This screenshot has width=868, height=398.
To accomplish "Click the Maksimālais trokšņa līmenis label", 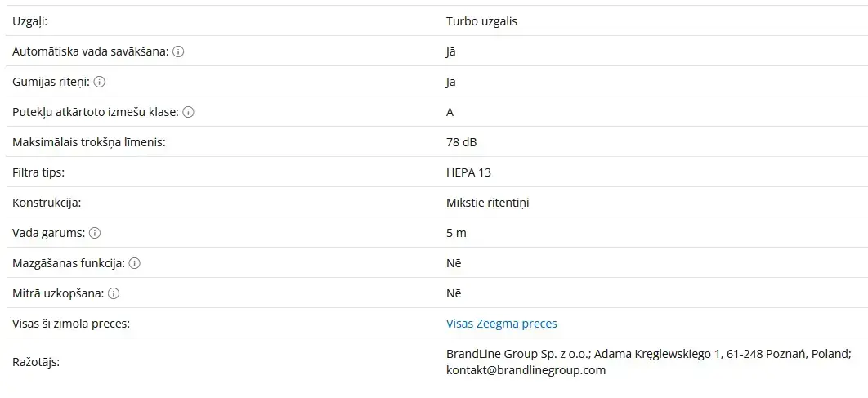I will click(x=89, y=142).
